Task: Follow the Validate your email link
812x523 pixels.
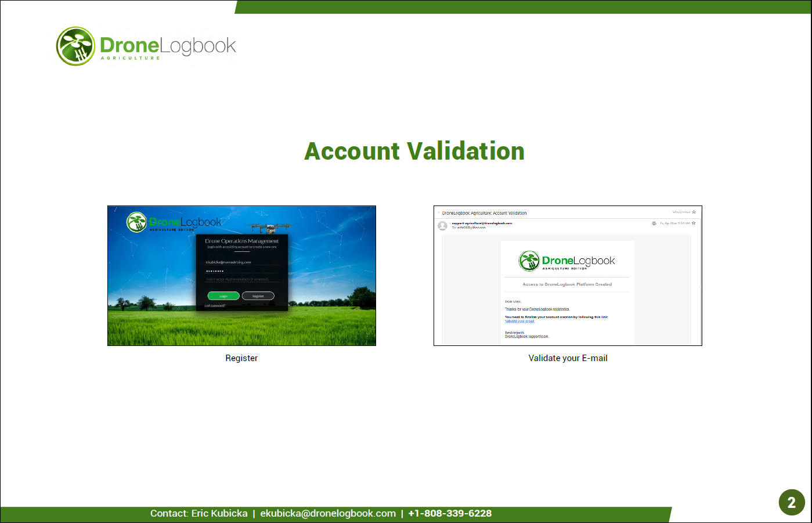Action: point(519,321)
